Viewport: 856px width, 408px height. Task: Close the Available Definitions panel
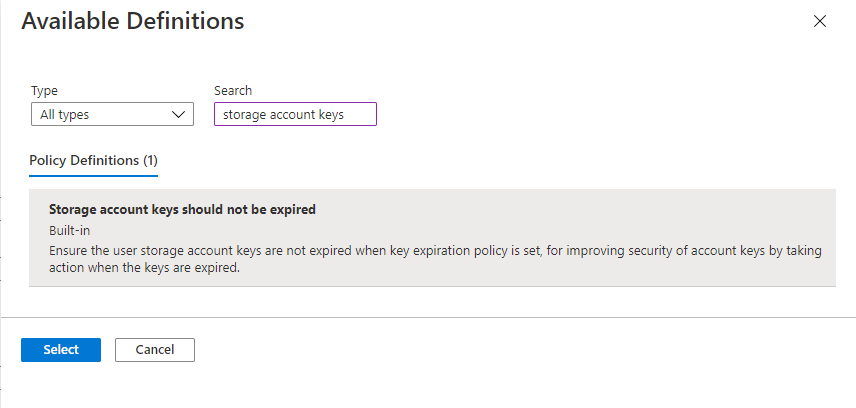point(820,21)
